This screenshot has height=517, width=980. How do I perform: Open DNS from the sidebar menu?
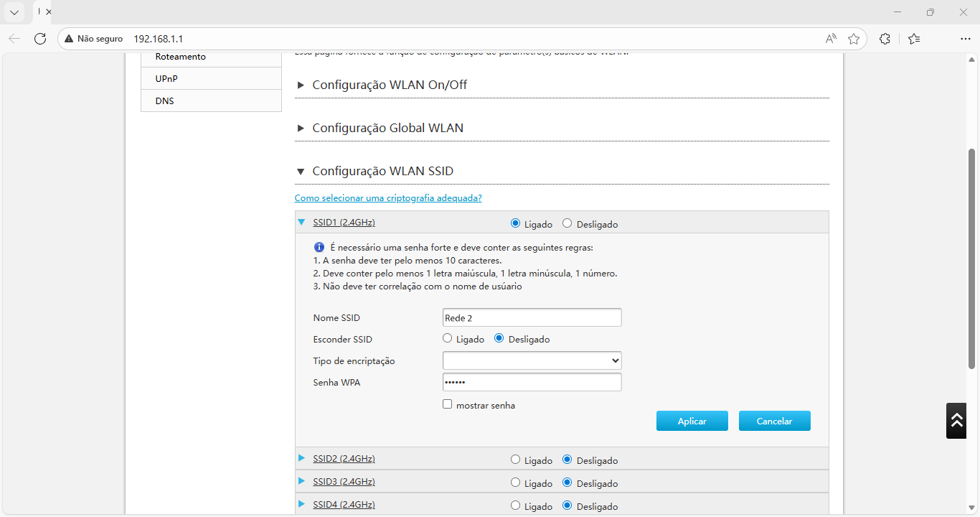click(164, 101)
